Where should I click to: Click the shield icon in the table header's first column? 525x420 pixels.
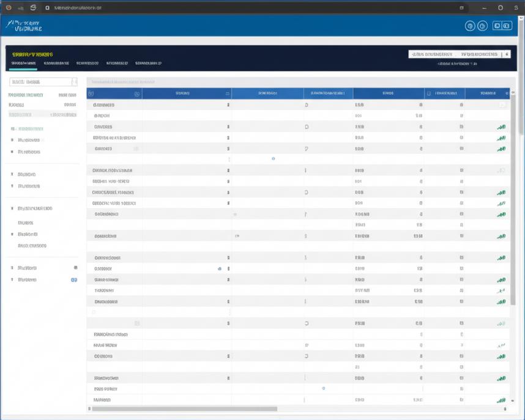pyautogui.click(x=91, y=94)
